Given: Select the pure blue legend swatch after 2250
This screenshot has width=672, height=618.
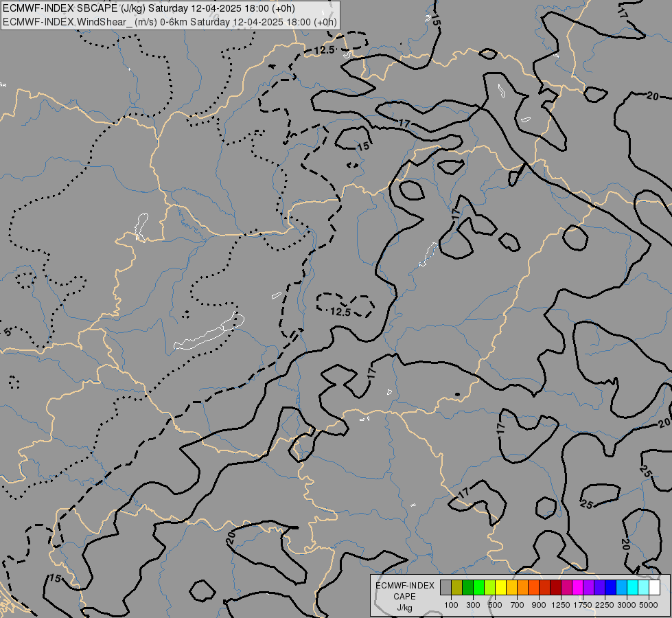Looking at the screenshot, I should [611, 588].
